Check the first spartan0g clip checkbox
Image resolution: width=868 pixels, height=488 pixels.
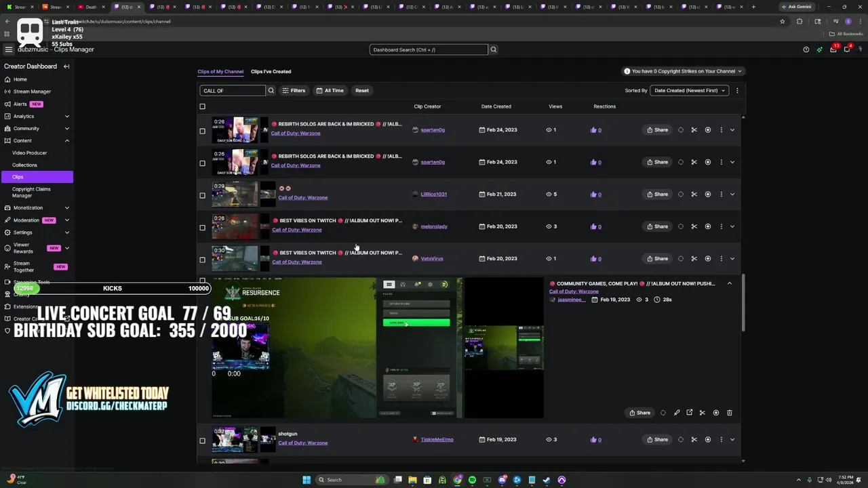click(x=202, y=131)
